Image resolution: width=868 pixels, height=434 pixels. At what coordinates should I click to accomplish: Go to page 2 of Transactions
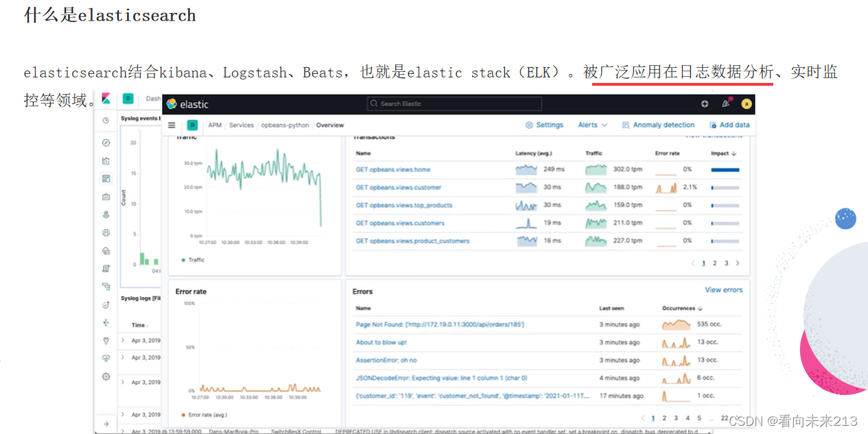714,263
